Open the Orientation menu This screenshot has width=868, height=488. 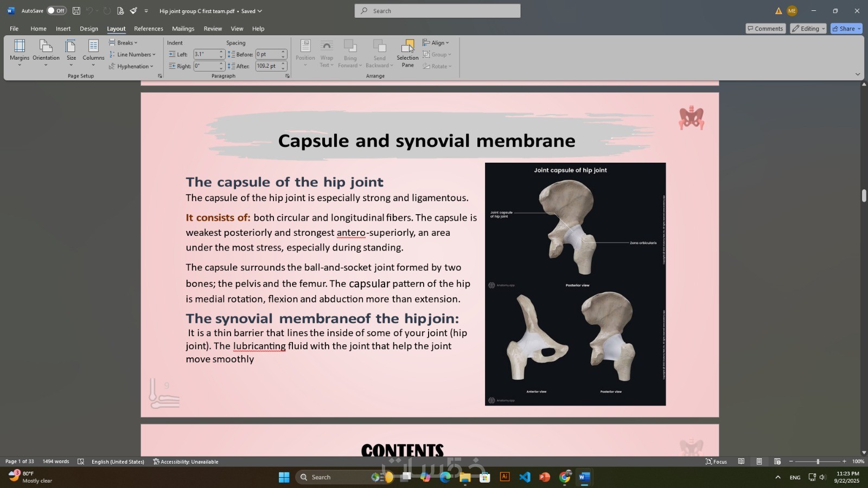tap(46, 53)
